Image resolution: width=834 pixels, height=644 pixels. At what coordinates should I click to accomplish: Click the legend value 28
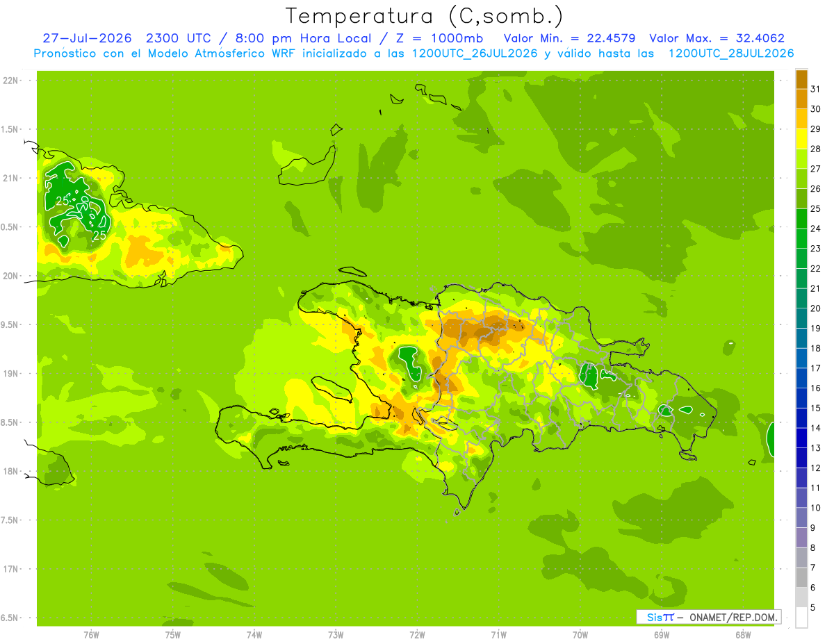click(x=815, y=149)
